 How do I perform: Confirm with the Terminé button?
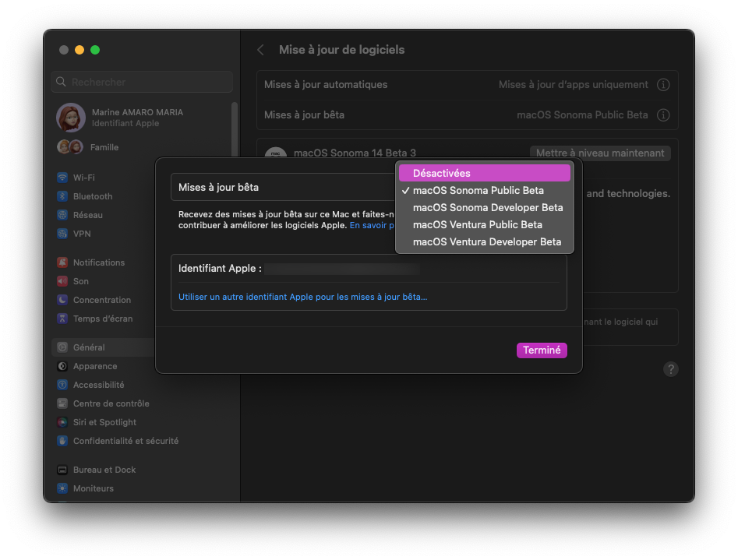click(x=542, y=350)
